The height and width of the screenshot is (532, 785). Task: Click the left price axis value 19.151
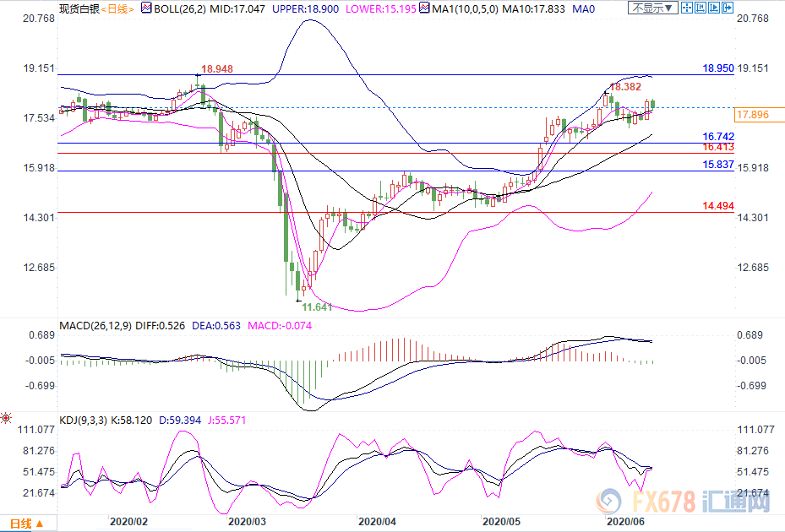(39, 68)
